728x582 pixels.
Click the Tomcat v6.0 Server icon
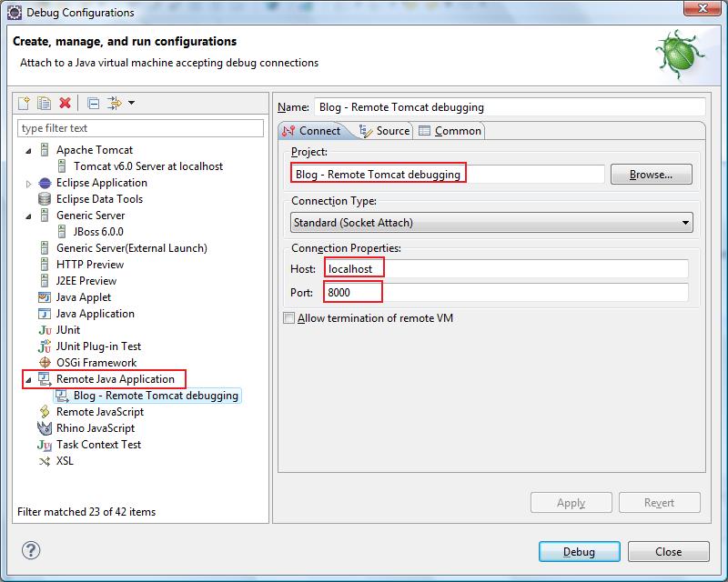62,166
